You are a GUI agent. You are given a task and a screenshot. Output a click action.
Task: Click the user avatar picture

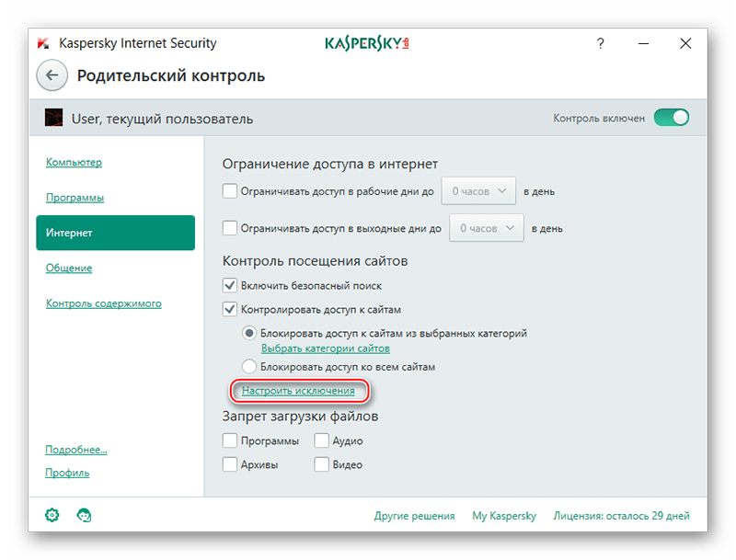53,118
